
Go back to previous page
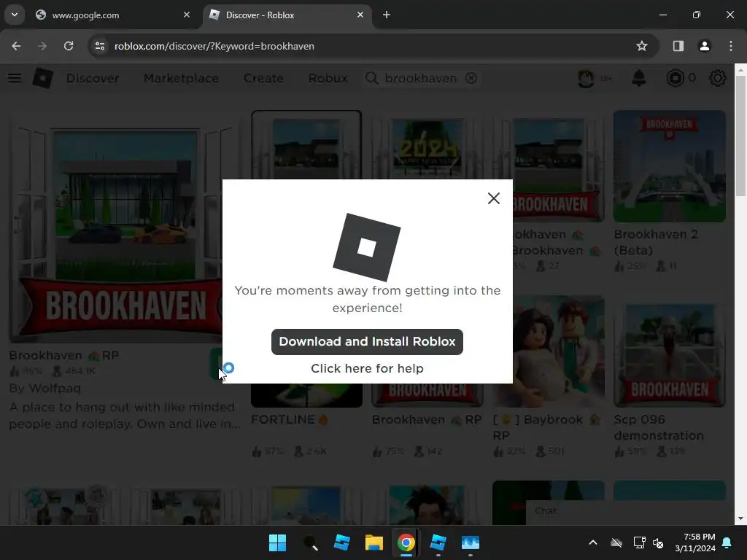click(16, 46)
